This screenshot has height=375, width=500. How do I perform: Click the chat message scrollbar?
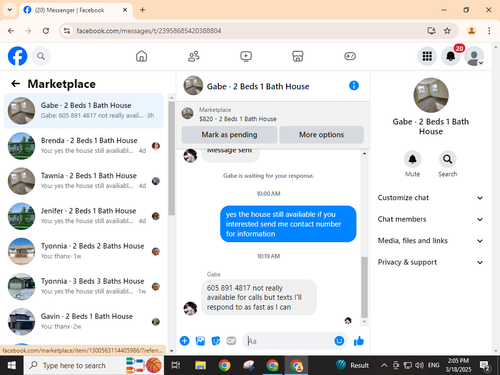click(x=364, y=287)
